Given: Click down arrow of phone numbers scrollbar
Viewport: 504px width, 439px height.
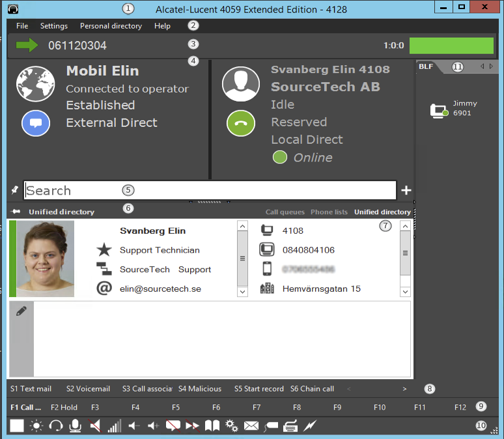Looking at the screenshot, I should click(x=405, y=292).
